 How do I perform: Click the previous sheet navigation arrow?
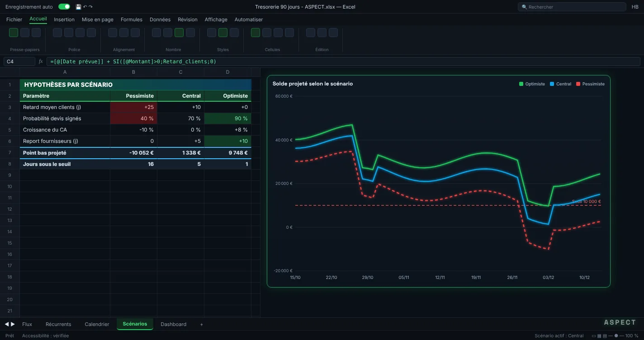(x=7, y=324)
